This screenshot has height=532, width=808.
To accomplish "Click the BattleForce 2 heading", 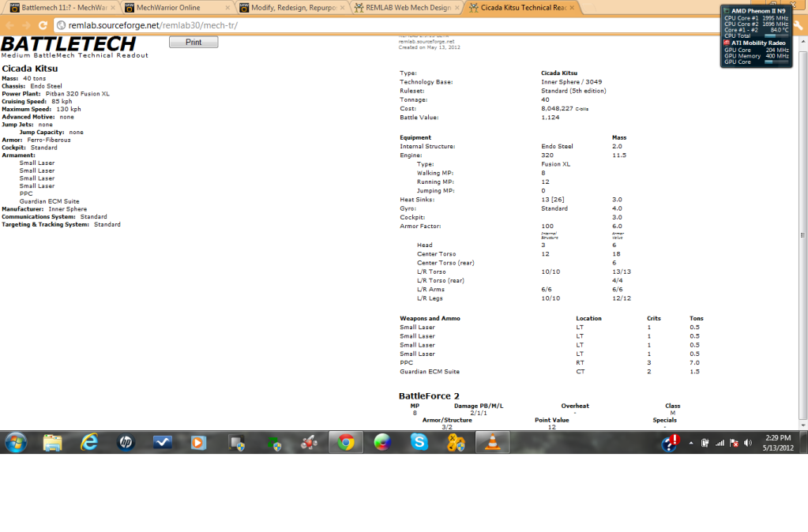I will click(x=429, y=396).
